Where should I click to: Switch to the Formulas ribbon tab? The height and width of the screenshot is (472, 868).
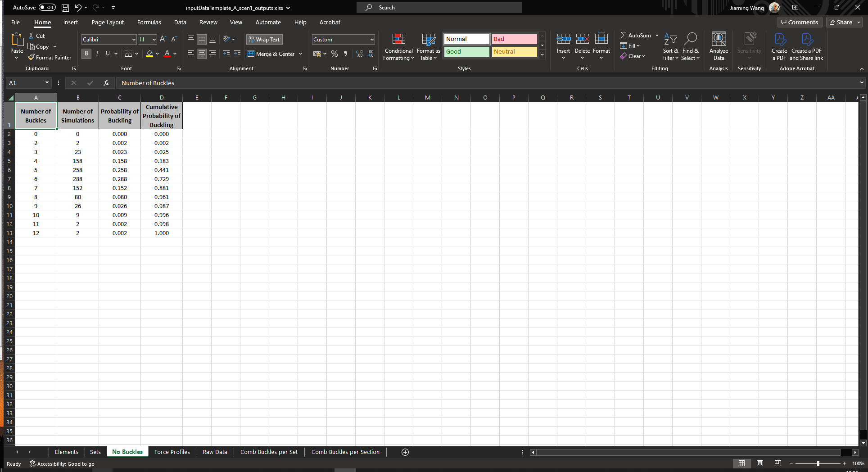click(x=149, y=22)
